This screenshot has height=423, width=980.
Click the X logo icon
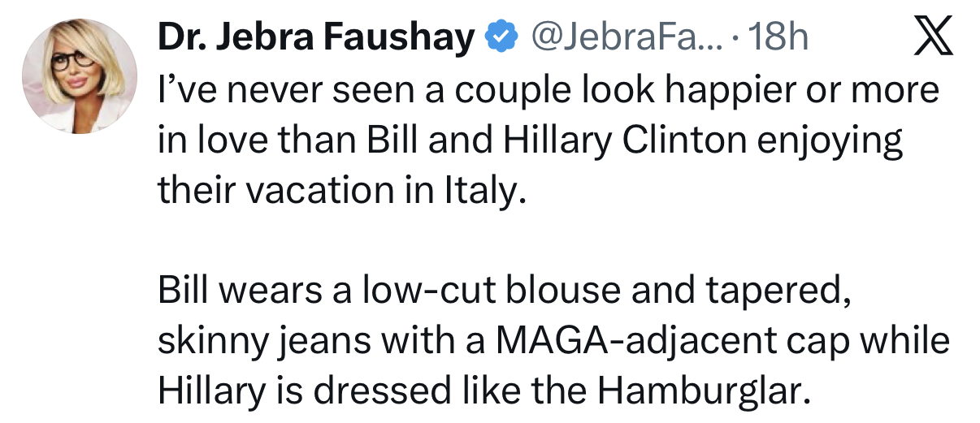click(x=931, y=38)
